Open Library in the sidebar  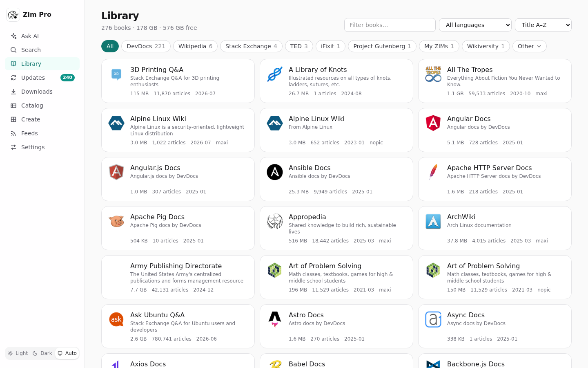click(x=42, y=64)
